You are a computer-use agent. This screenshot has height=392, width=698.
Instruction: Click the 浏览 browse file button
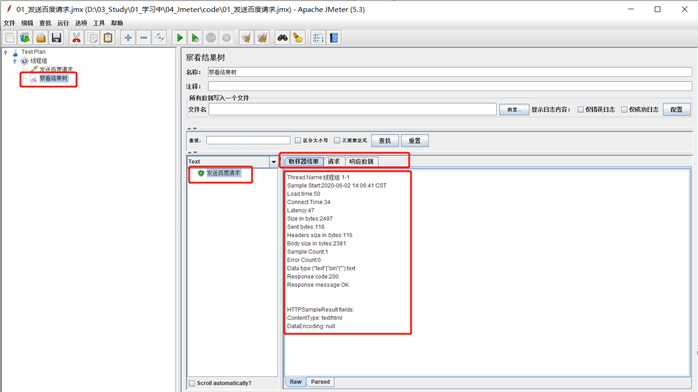coord(514,109)
